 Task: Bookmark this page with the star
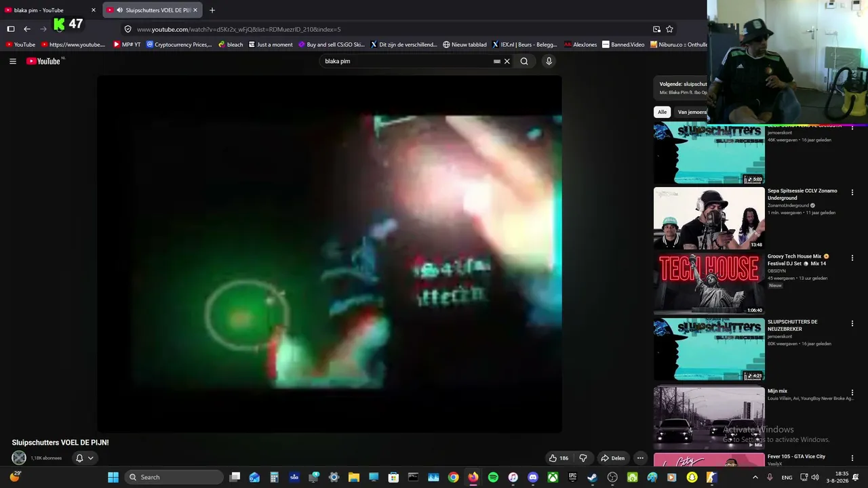pyautogui.click(x=669, y=29)
